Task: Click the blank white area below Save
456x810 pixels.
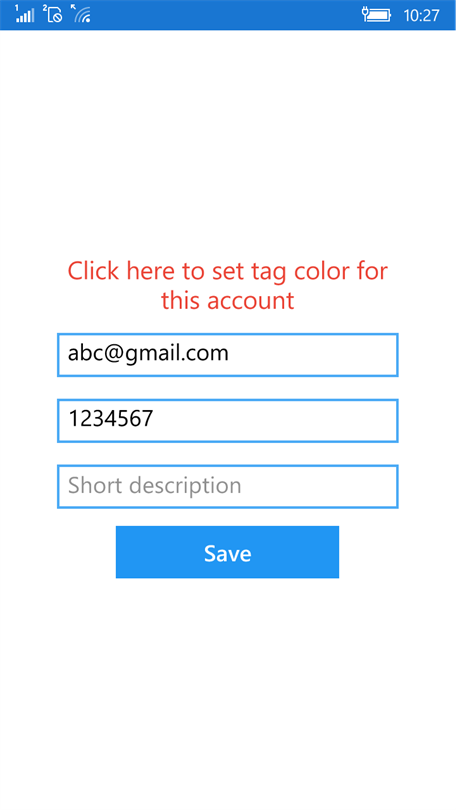Action: tap(228, 692)
